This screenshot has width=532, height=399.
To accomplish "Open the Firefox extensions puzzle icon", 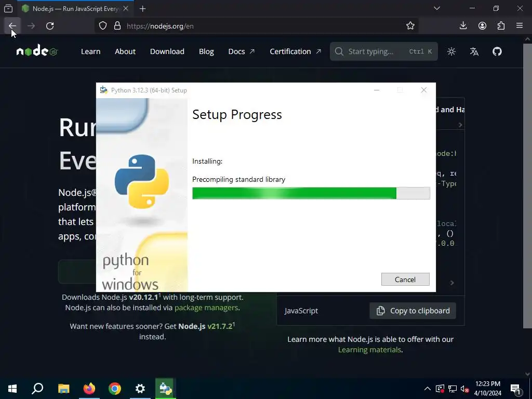I will 501,26.
